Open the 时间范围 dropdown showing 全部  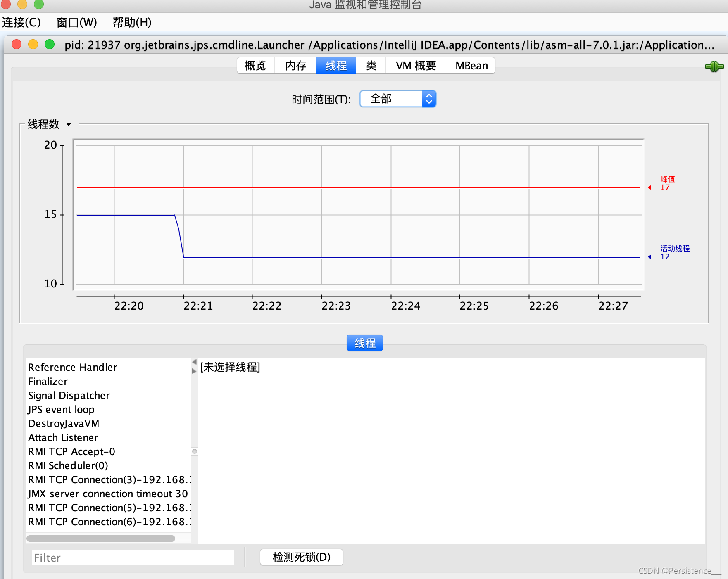pos(398,99)
